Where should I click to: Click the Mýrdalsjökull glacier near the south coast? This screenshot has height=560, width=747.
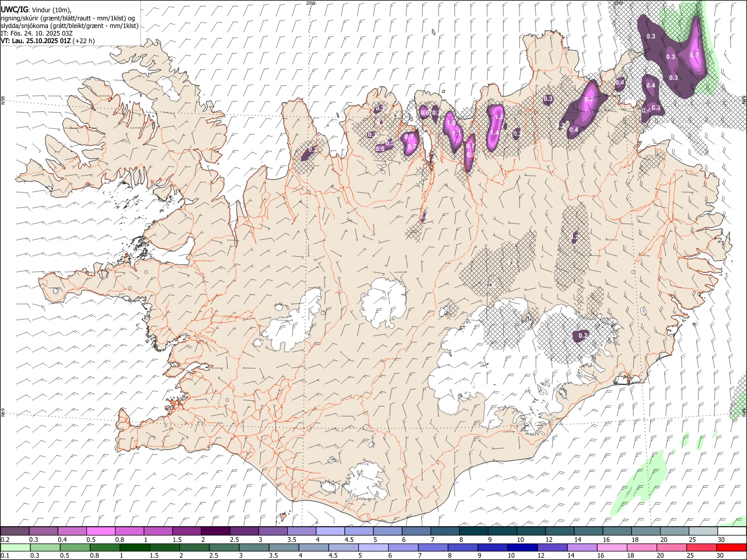pyautogui.click(x=366, y=482)
